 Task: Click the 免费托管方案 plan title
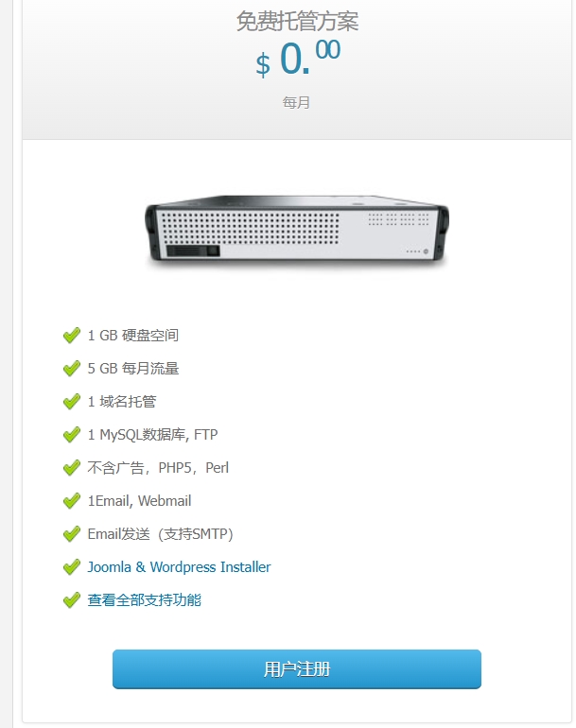(x=297, y=22)
